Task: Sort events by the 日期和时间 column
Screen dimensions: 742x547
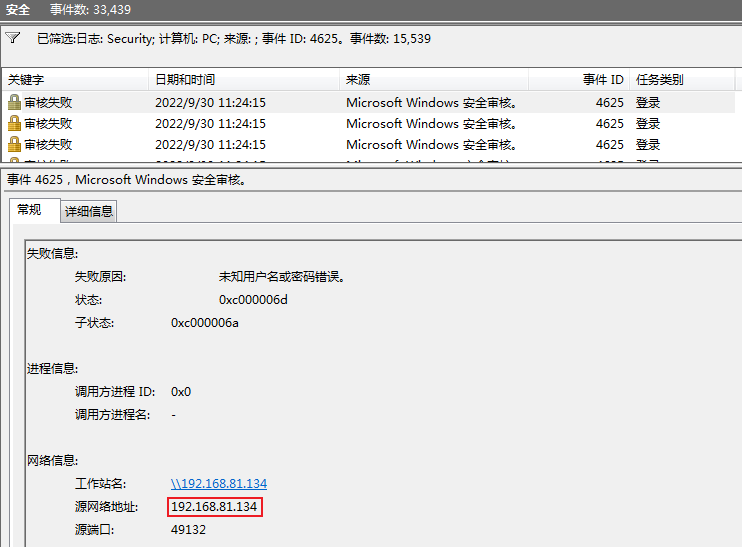Action: (x=185, y=80)
